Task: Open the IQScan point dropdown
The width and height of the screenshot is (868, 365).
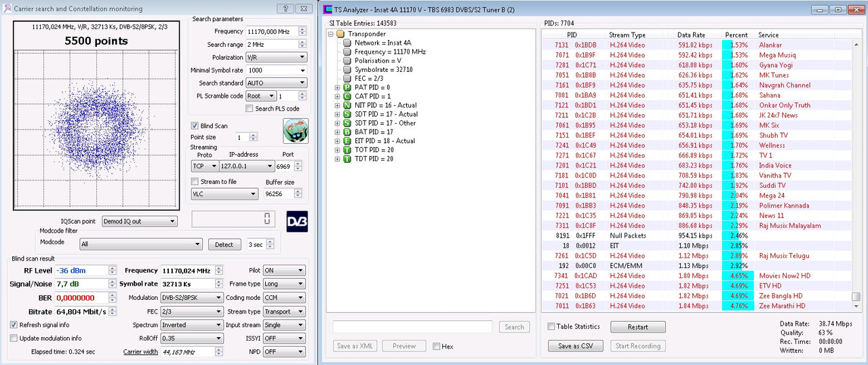Action: [140, 221]
